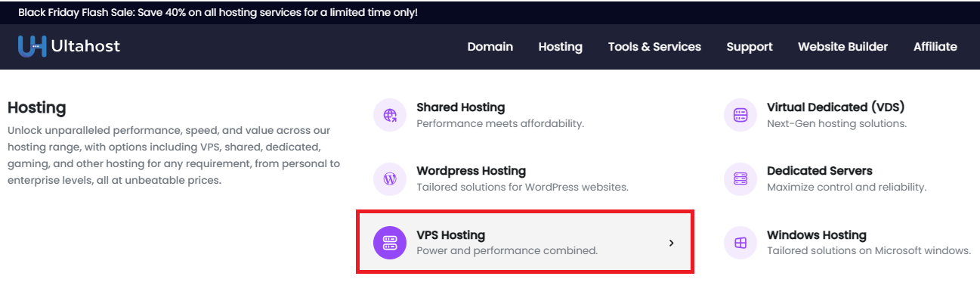Open the Tools & Services menu
The width and height of the screenshot is (980, 301).
coord(654,47)
